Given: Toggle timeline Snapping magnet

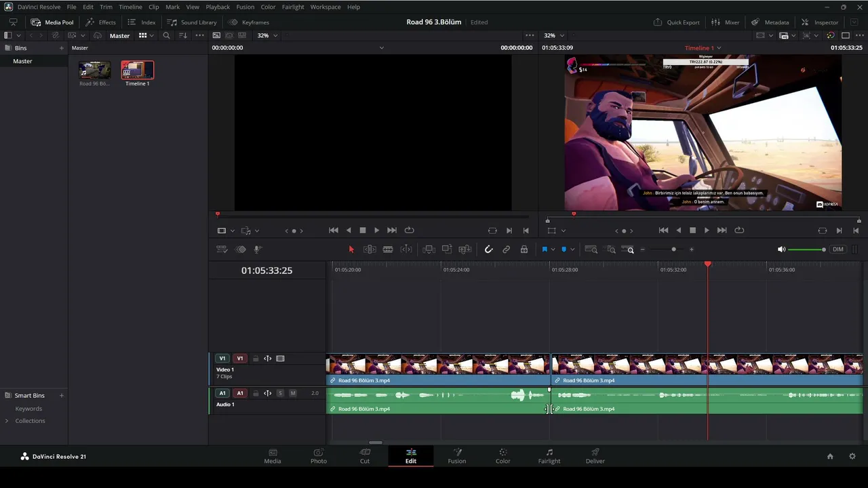Looking at the screenshot, I should click(488, 249).
